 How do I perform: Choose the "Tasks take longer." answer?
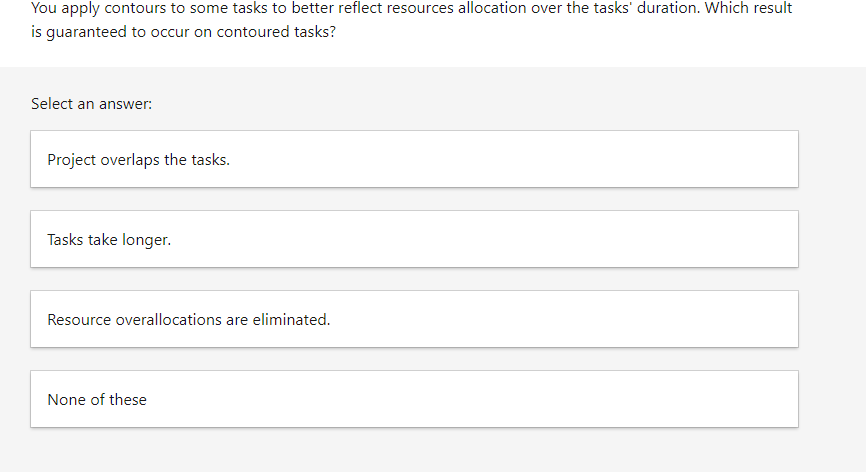tap(414, 239)
